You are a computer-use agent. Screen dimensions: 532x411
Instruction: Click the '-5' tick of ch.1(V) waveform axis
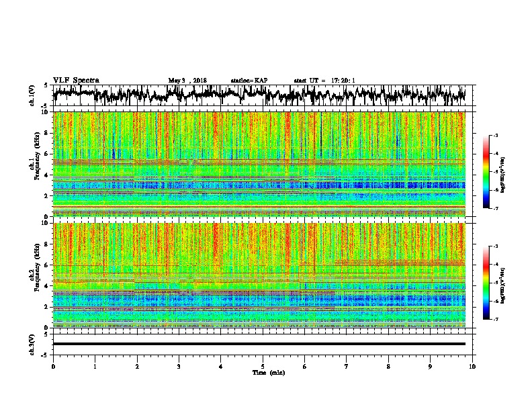click(45, 105)
